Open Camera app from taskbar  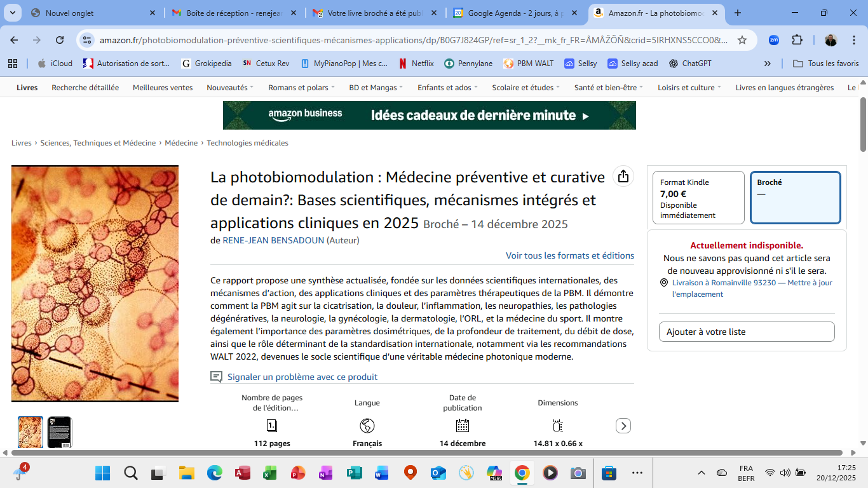[578, 473]
